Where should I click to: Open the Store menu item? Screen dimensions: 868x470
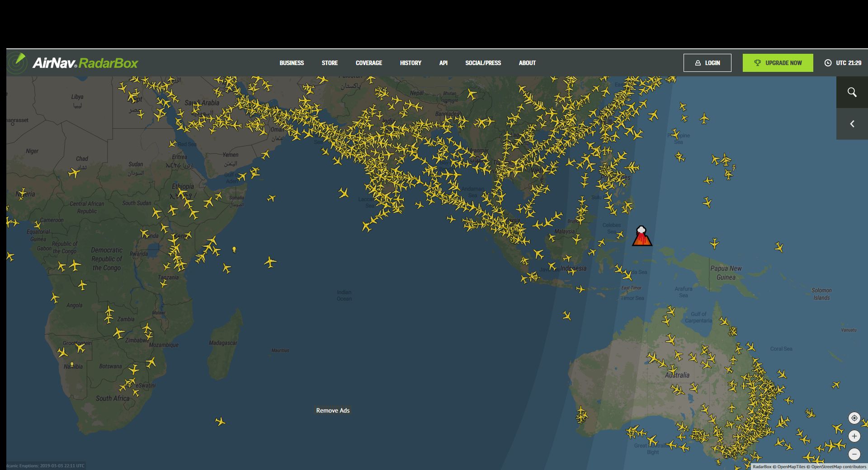pyautogui.click(x=330, y=63)
